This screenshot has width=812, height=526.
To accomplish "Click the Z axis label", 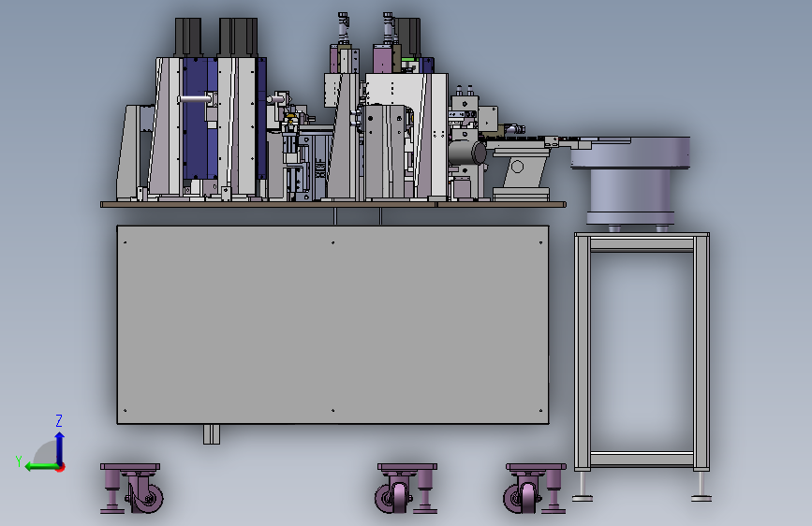I will tap(59, 420).
